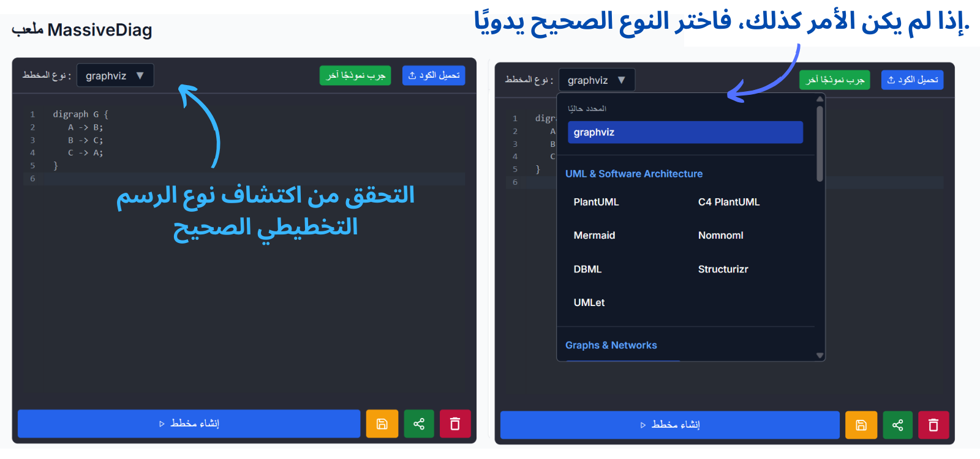The height and width of the screenshot is (459, 980).
Task: Click code line 'A -> B;' in left editor
Action: pos(86,127)
